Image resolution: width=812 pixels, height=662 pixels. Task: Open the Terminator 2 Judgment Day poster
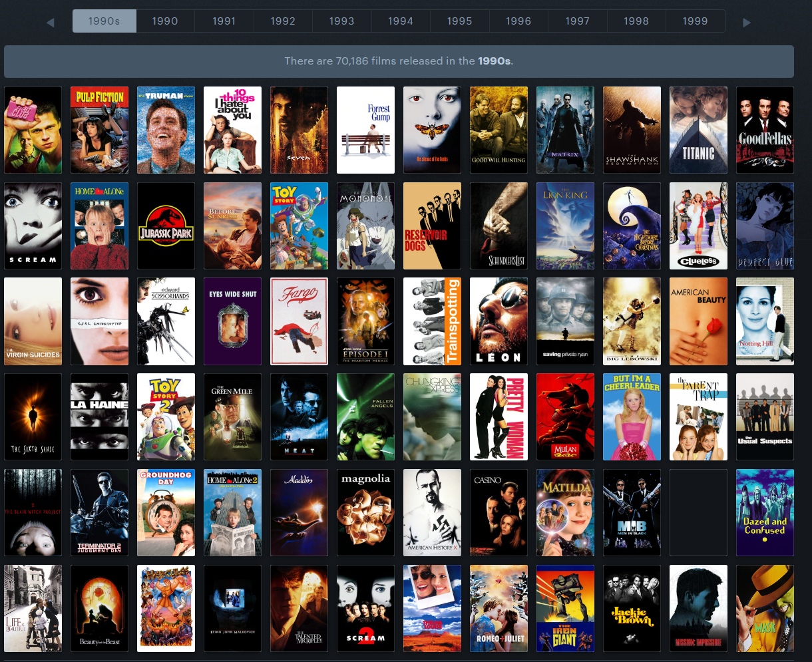tap(100, 513)
